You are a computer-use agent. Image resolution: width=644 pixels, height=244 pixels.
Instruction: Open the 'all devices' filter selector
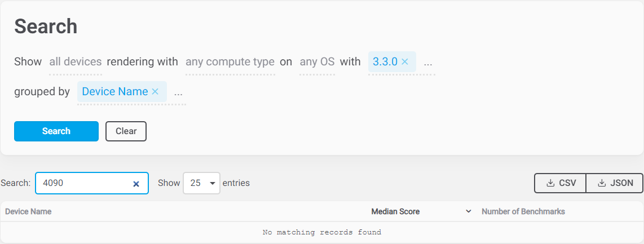point(75,62)
